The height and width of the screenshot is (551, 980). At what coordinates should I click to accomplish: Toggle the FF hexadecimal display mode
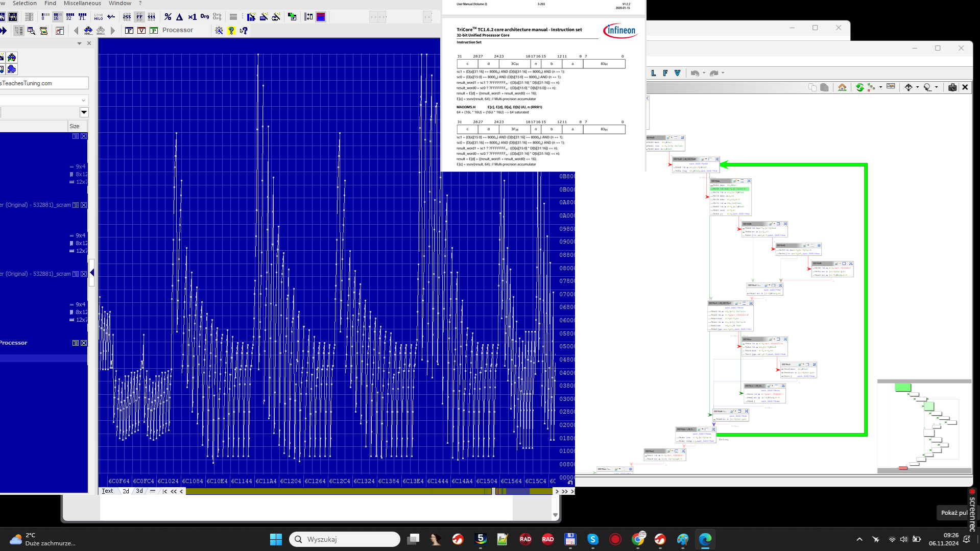139,17
